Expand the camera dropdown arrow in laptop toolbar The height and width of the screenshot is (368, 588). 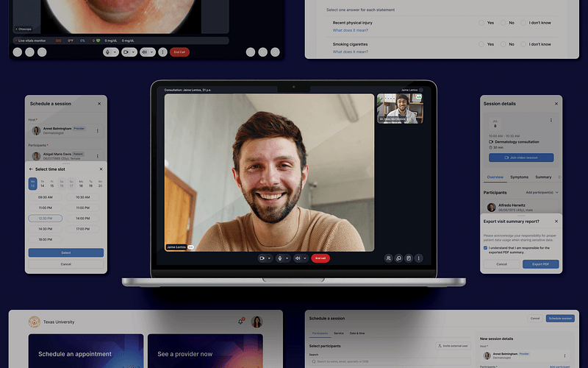click(270, 258)
